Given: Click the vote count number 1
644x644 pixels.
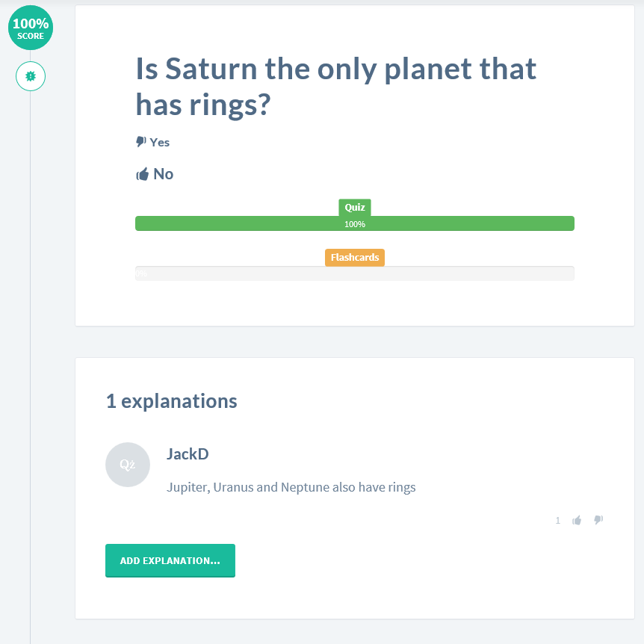Looking at the screenshot, I should pyautogui.click(x=557, y=521).
